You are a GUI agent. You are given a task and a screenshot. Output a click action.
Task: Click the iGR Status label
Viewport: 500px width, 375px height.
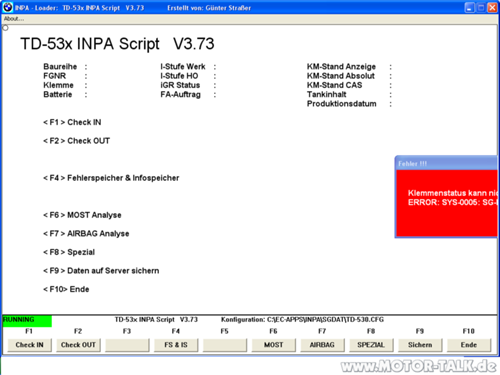(180, 85)
